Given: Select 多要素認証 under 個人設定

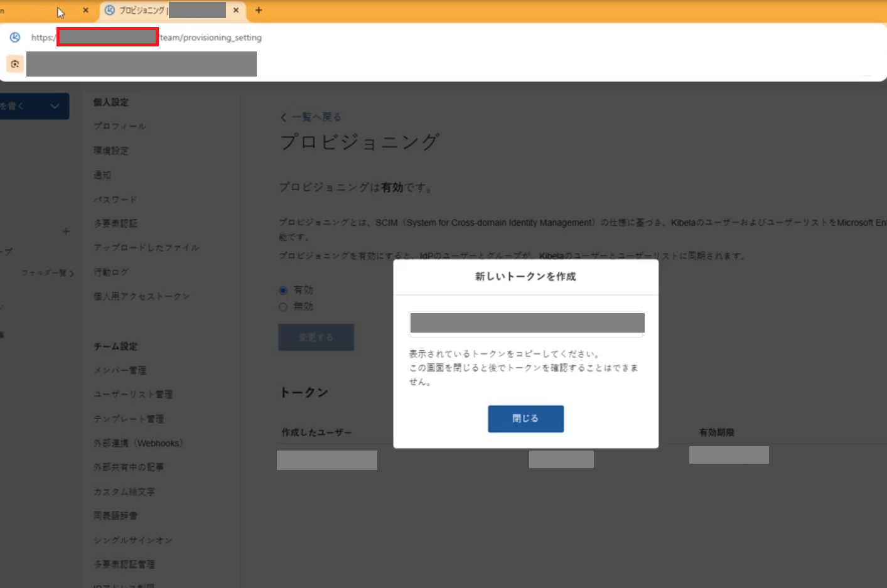Looking at the screenshot, I should (x=116, y=223).
